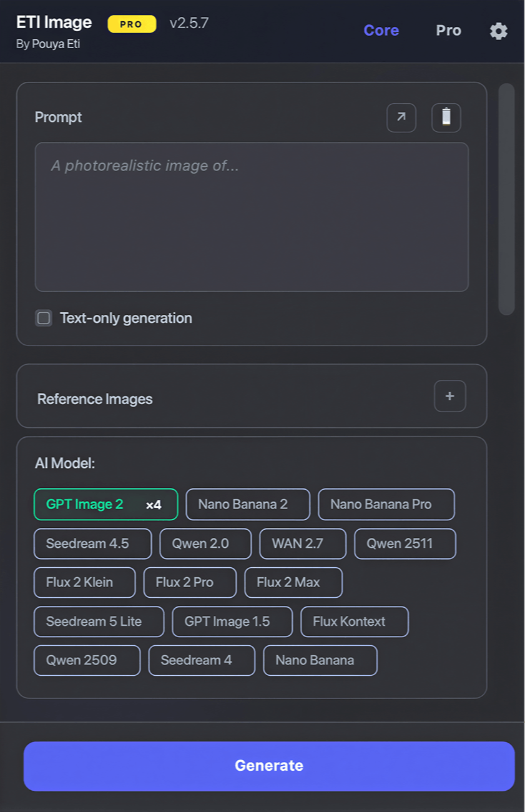
Task: Add a reference image with plus icon
Action: coord(450,396)
